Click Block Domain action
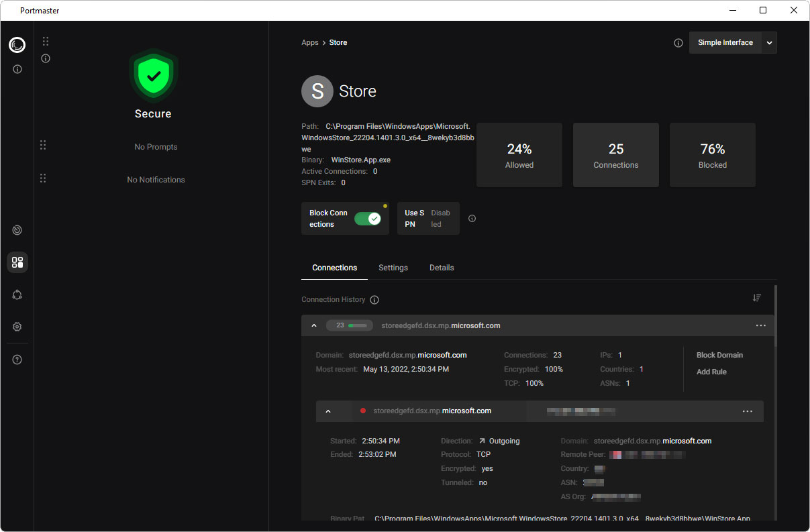Image resolution: width=810 pixels, height=532 pixels. tap(719, 355)
